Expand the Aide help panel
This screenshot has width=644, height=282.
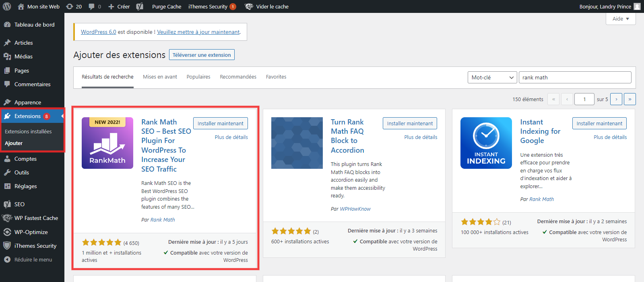[x=621, y=19]
